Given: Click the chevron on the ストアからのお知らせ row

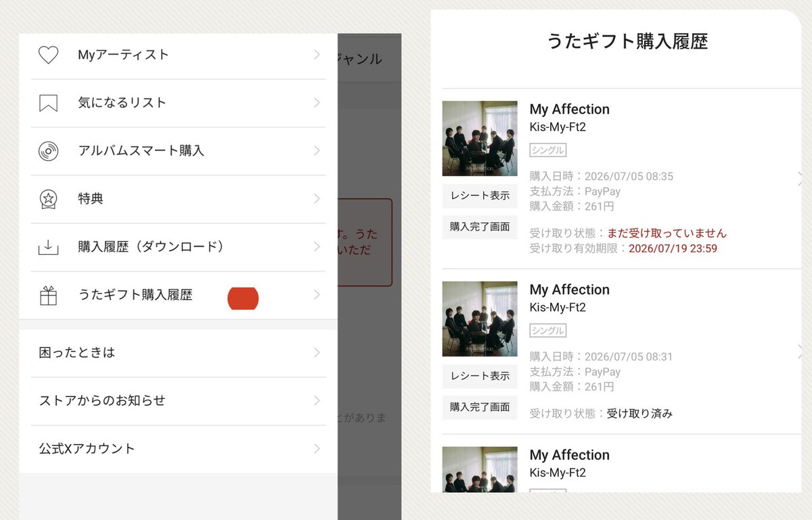Looking at the screenshot, I should point(317,400).
